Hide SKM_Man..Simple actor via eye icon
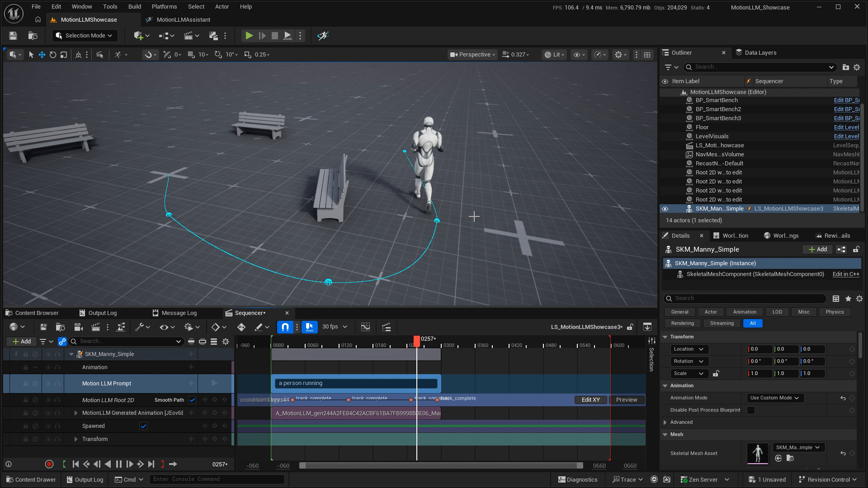The image size is (868, 488). pyautogui.click(x=665, y=209)
